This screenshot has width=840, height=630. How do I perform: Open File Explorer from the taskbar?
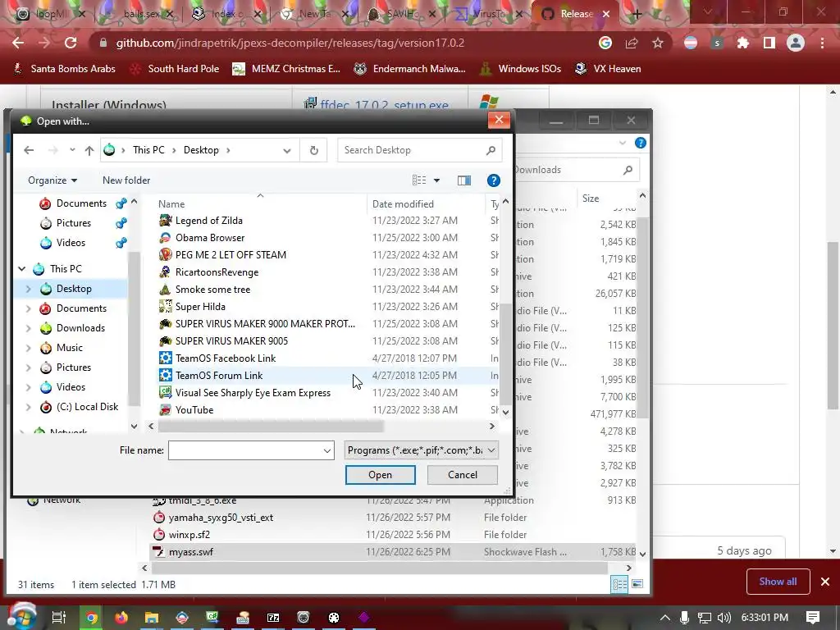click(x=152, y=618)
